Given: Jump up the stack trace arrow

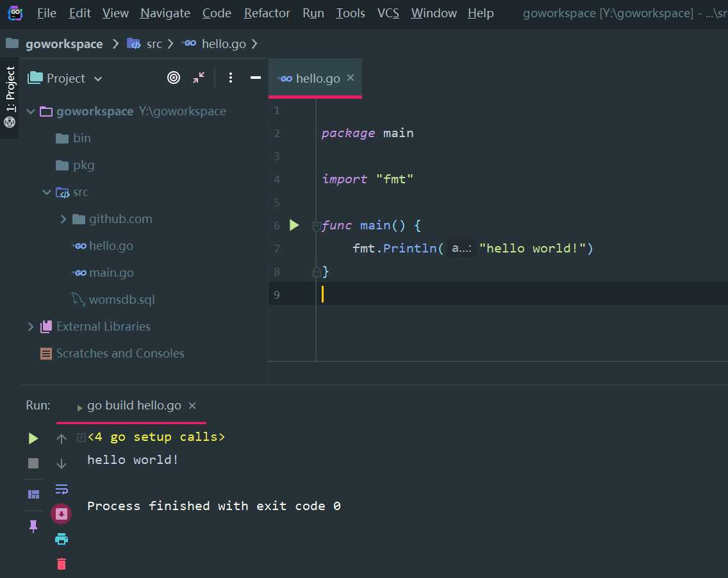Looking at the screenshot, I should pyautogui.click(x=62, y=438).
